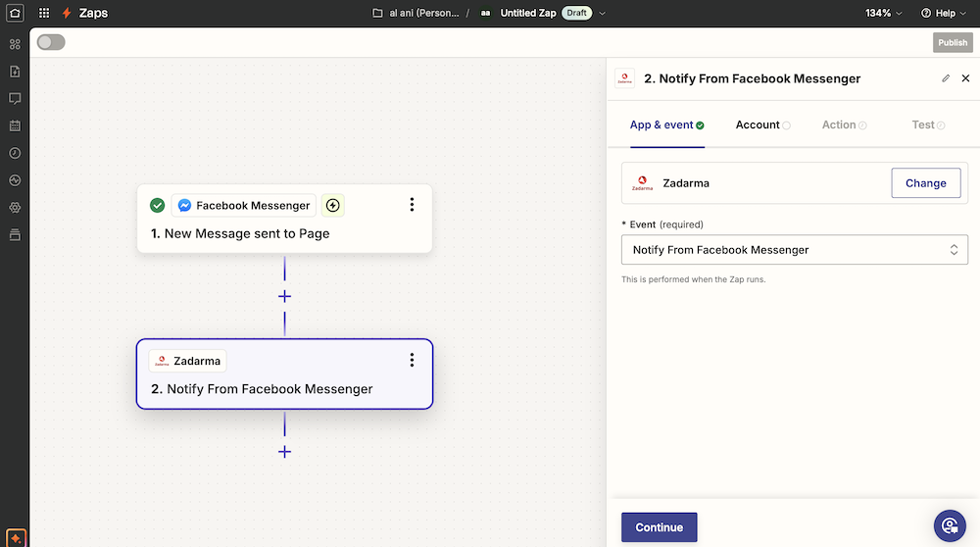Open the Event dropdown field
The width and height of the screenshot is (980, 547).
point(795,250)
